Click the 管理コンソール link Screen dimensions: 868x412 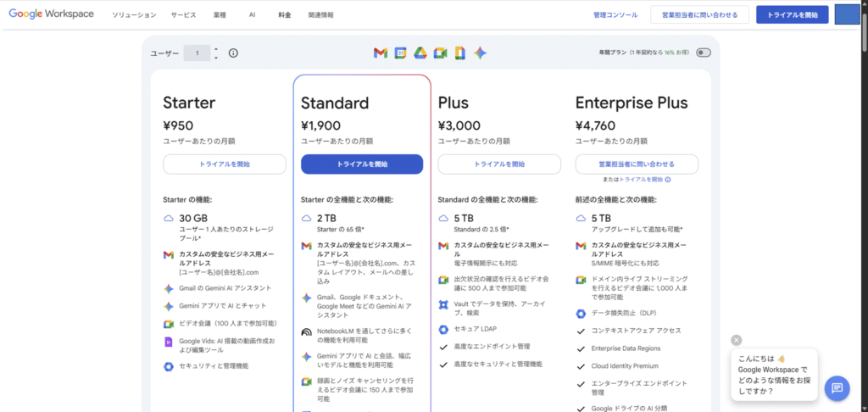pyautogui.click(x=615, y=15)
